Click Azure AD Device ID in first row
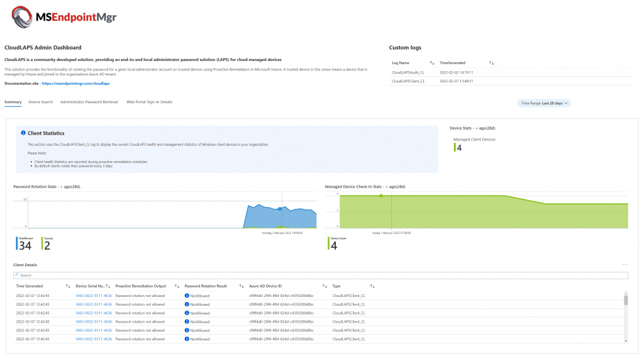644x358 pixels. tap(281, 296)
